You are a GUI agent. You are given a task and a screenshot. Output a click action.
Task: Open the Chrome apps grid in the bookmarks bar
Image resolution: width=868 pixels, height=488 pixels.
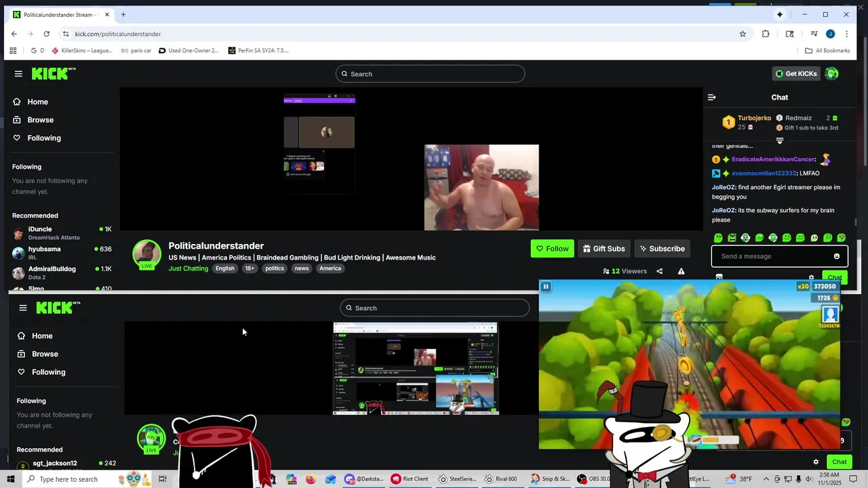[13, 50]
